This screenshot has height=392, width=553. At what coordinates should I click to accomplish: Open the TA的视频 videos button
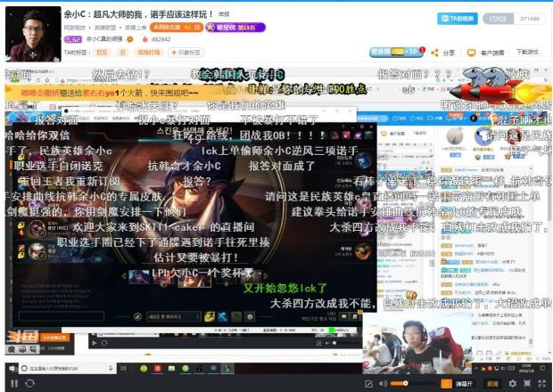point(458,19)
